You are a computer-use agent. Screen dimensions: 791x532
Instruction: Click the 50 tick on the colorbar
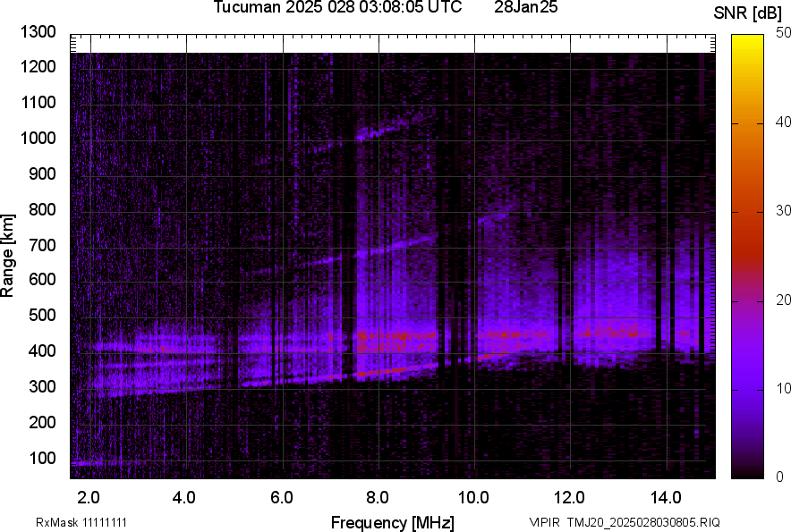pyautogui.click(x=784, y=33)
